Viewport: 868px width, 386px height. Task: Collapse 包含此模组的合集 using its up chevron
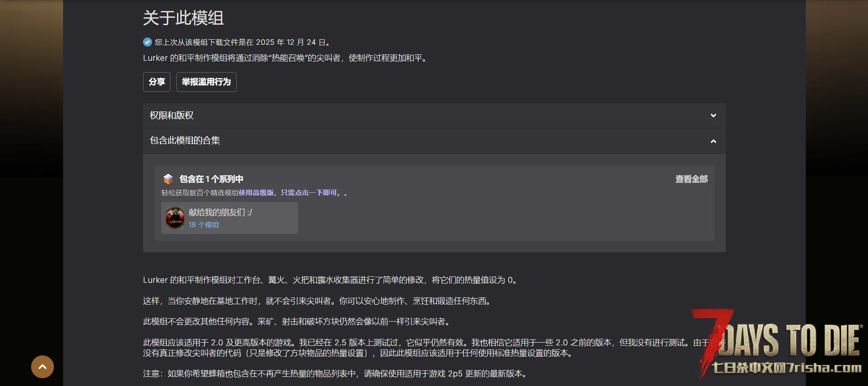(x=713, y=141)
